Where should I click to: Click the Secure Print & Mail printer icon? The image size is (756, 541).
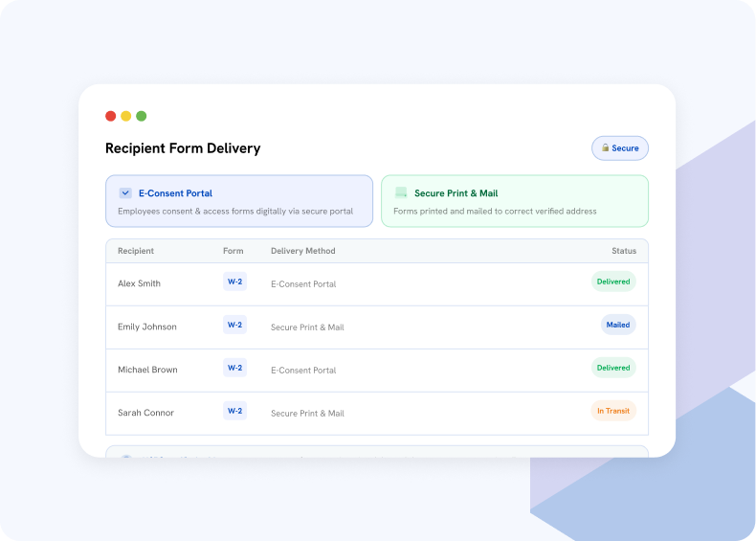pyautogui.click(x=401, y=193)
